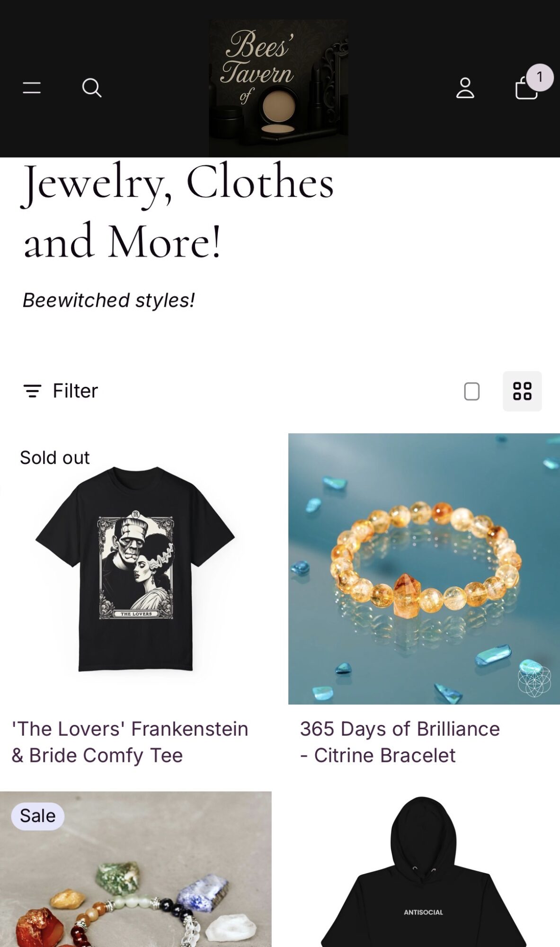
Task: Tap the Beewitched styles! subtitle text
Action: 109,300
